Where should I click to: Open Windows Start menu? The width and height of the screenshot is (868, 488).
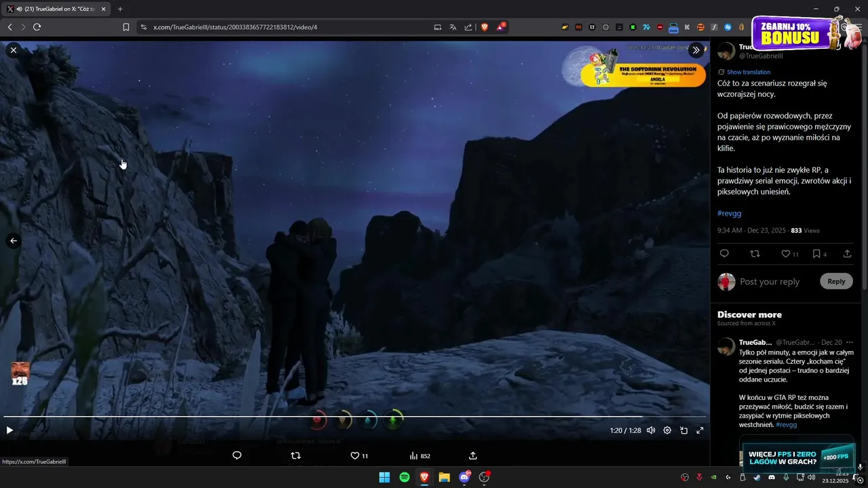(384, 477)
